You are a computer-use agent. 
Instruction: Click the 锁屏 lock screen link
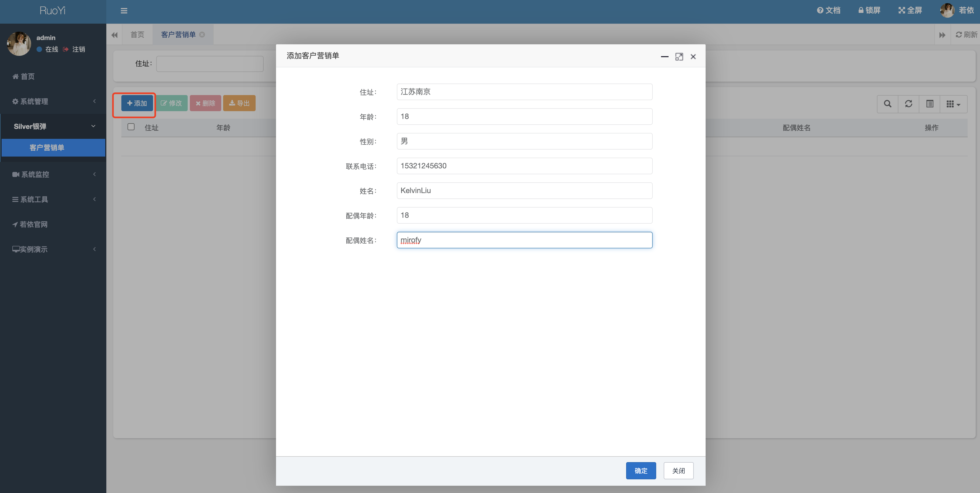tap(869, 10)
